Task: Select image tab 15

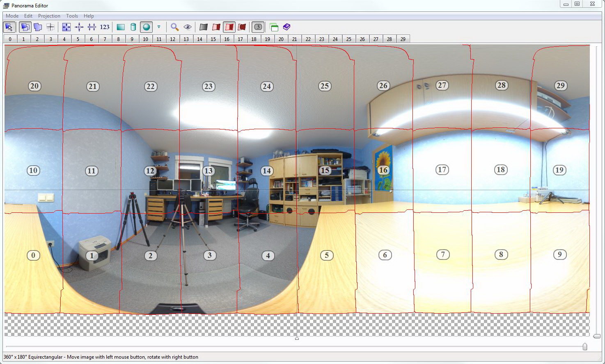Action: point(213,39)
